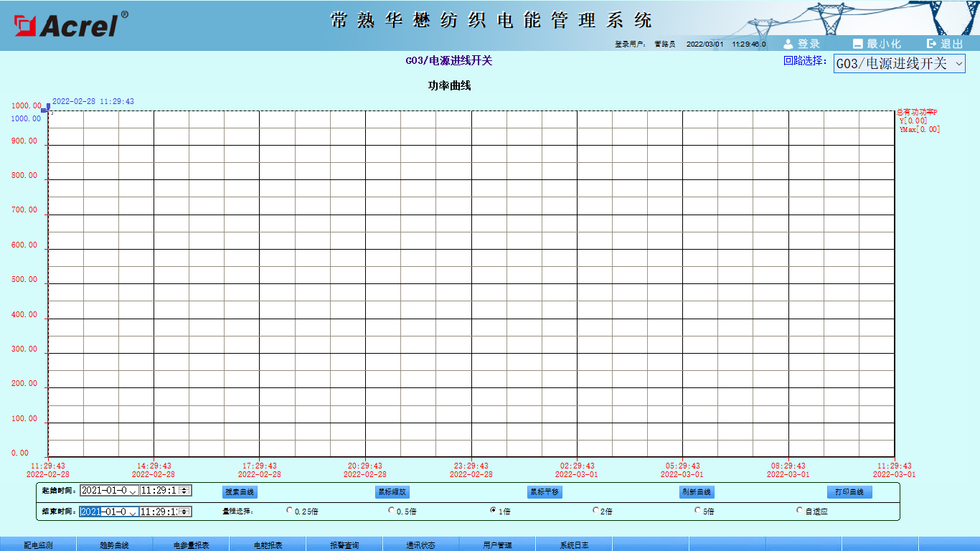Click the 08:29:43 X-axis time label
This screenshot has width=980, height=551.
(x=788, y=466)
